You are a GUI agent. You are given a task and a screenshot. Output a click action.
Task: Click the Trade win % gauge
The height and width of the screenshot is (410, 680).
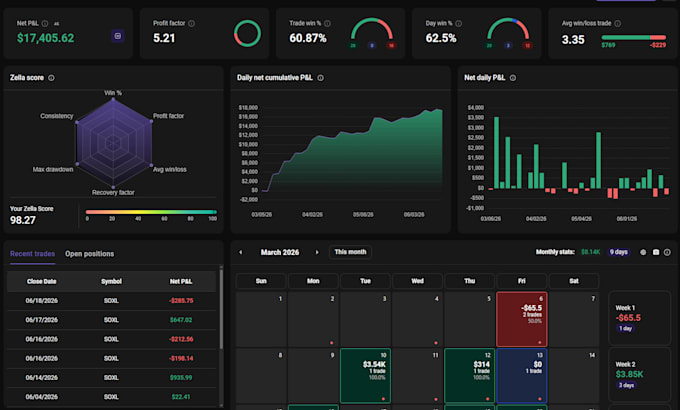pos(372,30)
